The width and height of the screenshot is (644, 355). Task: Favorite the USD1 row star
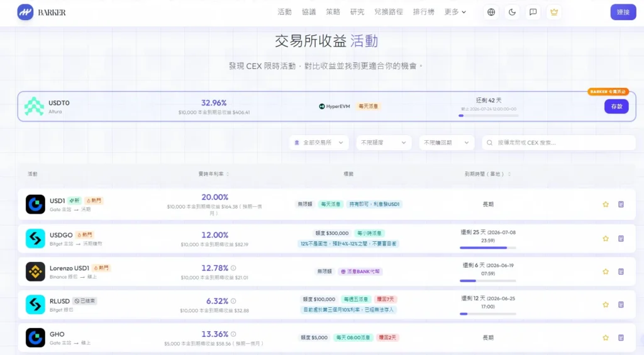(606, 204)
